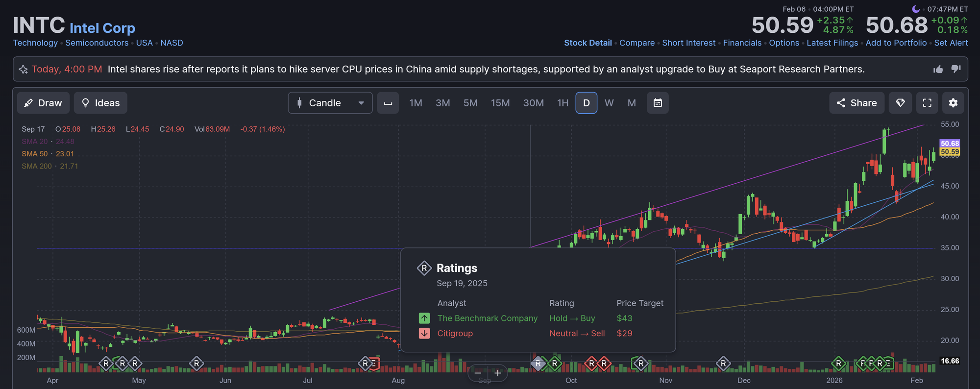This screenshot has width=980, height=389.
Task: Toggle the bar spacing icon button
Action: [x=388, y=103]
